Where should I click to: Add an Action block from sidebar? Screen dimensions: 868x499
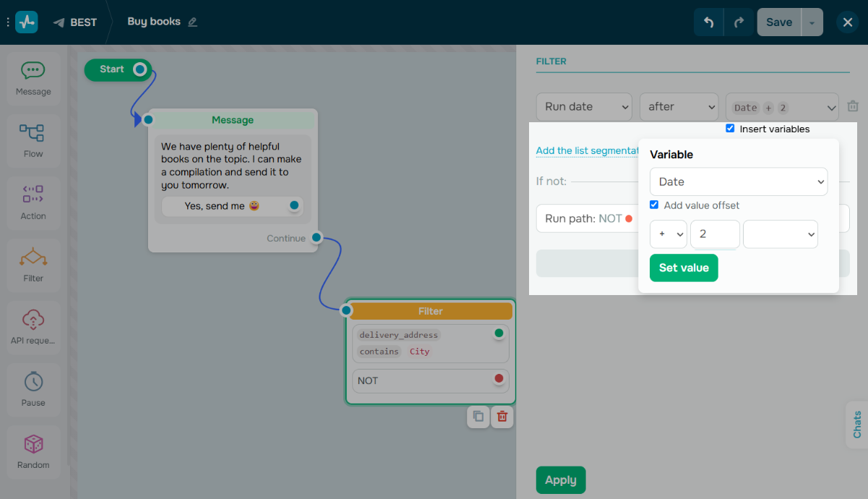pos(33,202)
